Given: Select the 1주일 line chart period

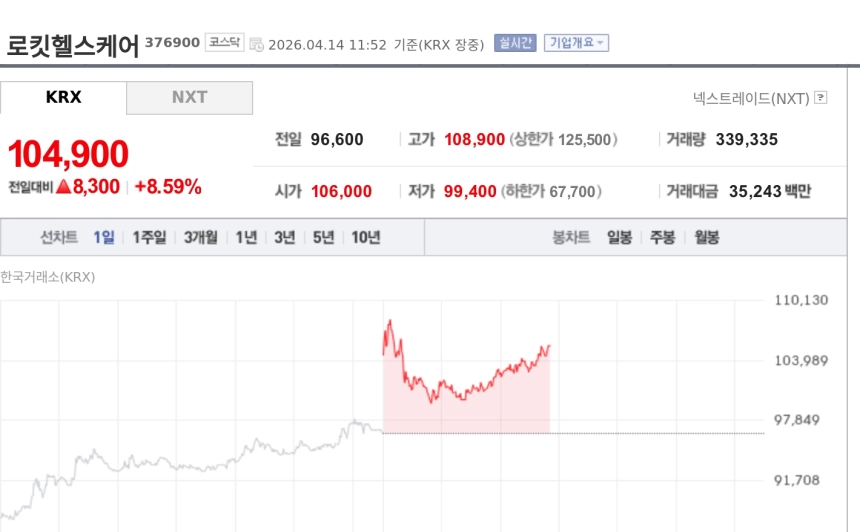Looking at the screenshot, I should point(150,237).
